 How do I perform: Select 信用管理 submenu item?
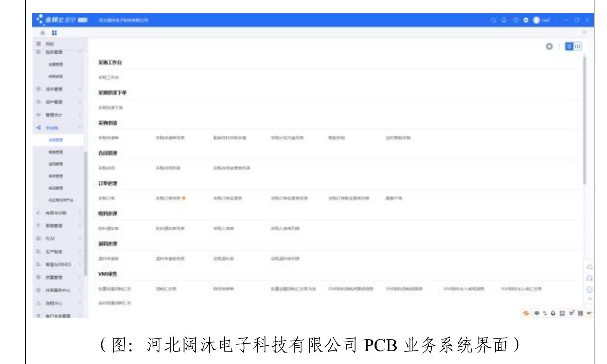[56, 164]
